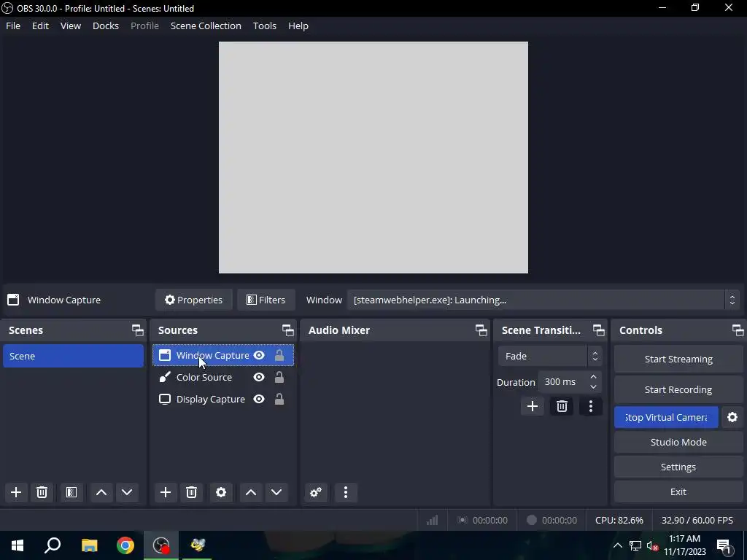Open Windows Start menu
The width and height of the screenshot is (747, 560).
point(18,545)
